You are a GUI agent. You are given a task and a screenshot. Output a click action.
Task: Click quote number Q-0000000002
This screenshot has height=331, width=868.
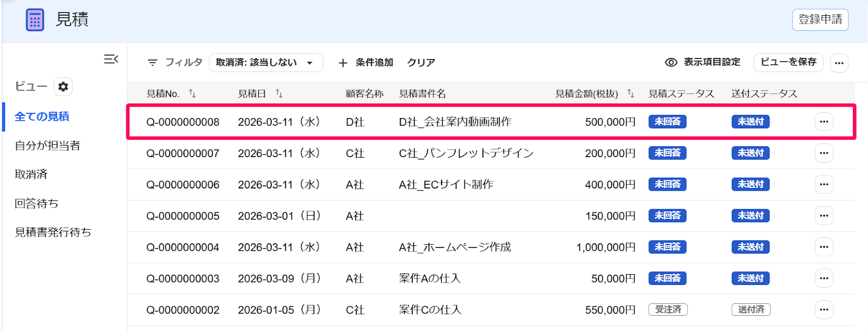click(x=183, y=310)
